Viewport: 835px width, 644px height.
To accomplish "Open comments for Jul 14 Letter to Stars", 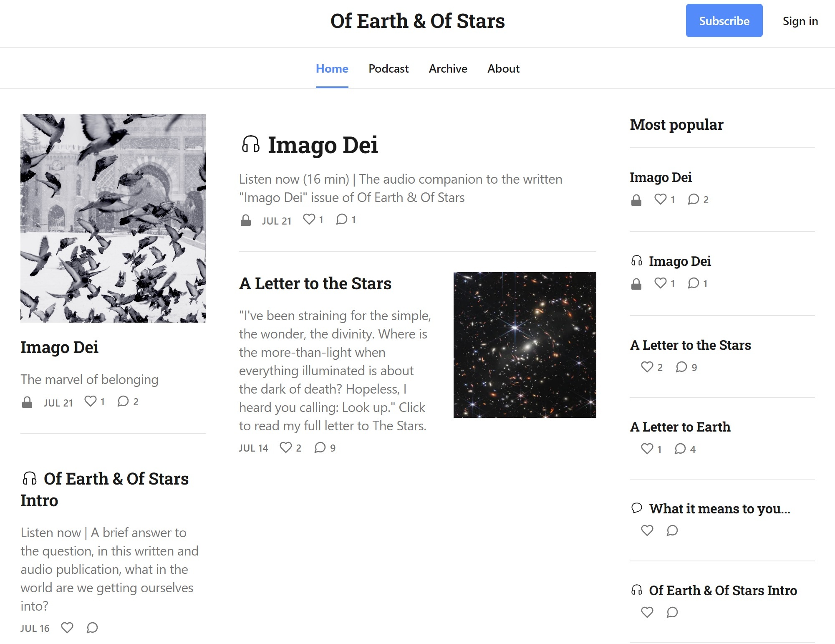I will coord(325,448).
